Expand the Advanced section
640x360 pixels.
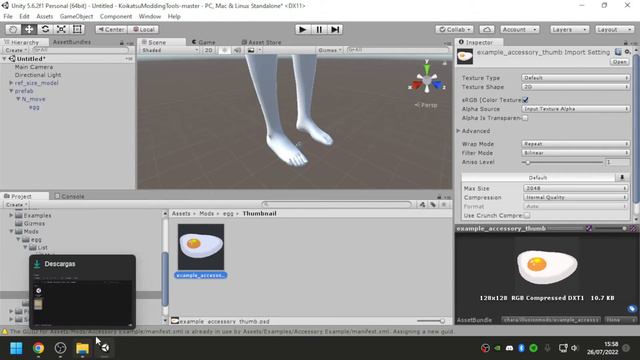[458, 131]
